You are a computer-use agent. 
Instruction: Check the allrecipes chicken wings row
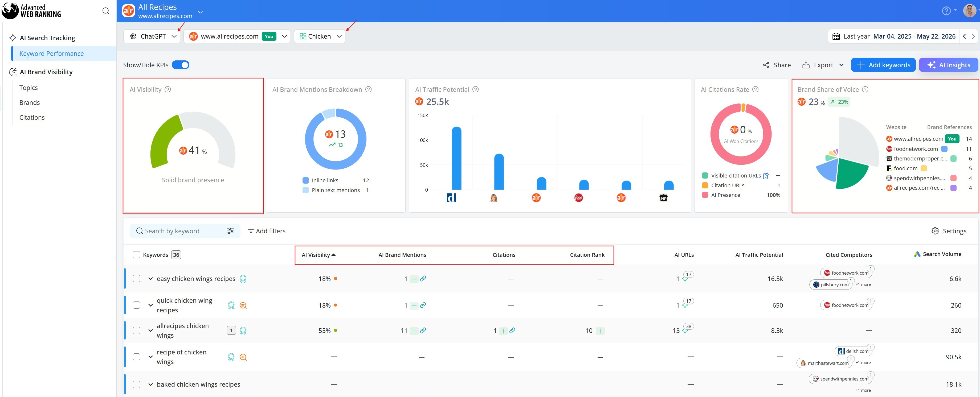136,330
